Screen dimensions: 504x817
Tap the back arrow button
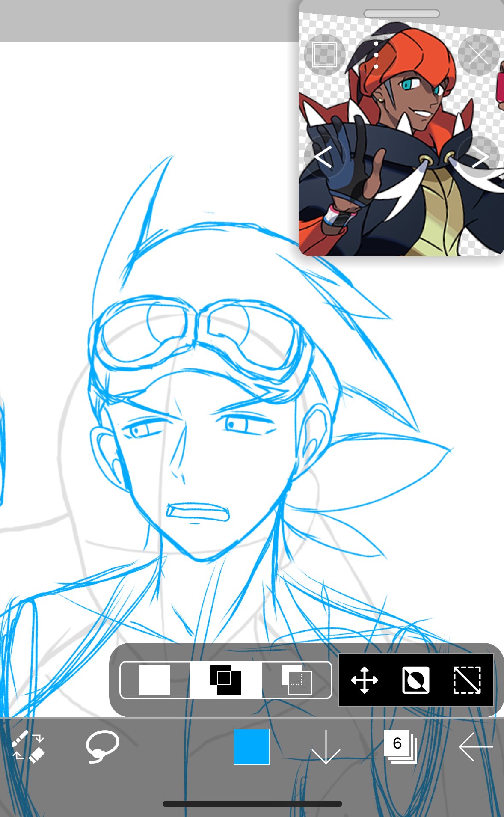coord(475,746)
